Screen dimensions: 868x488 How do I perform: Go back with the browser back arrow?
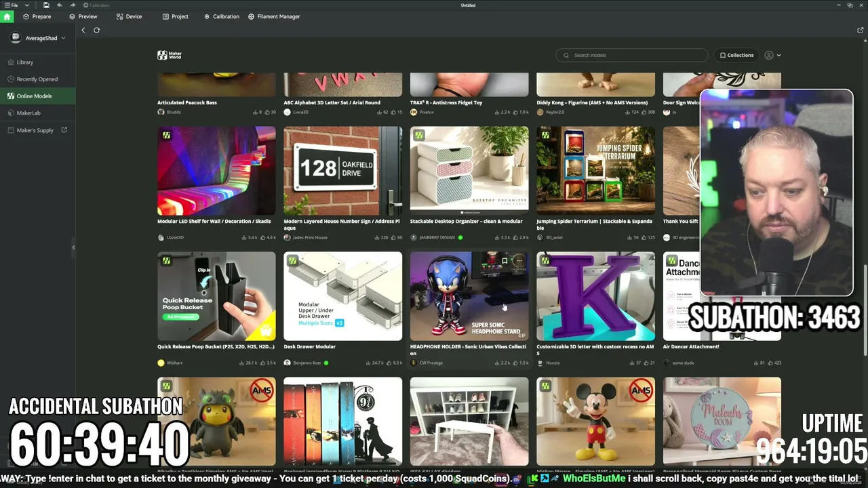click(83, 30)
